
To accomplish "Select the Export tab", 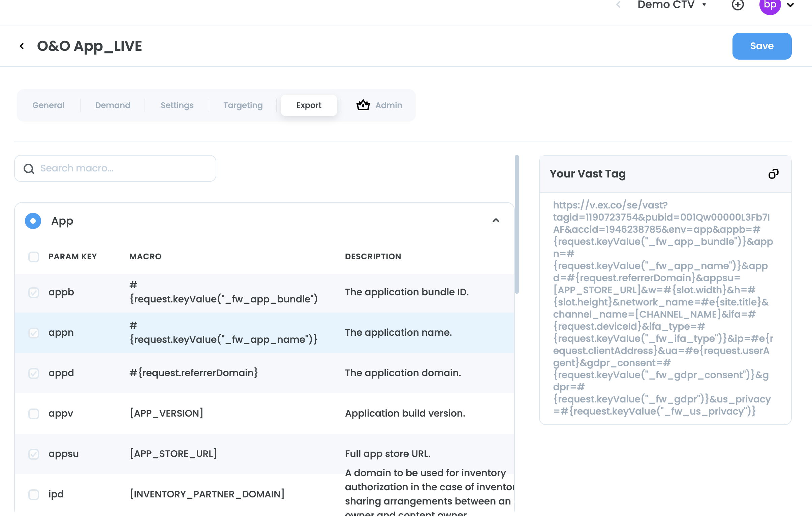I will (x=309, y=105).
